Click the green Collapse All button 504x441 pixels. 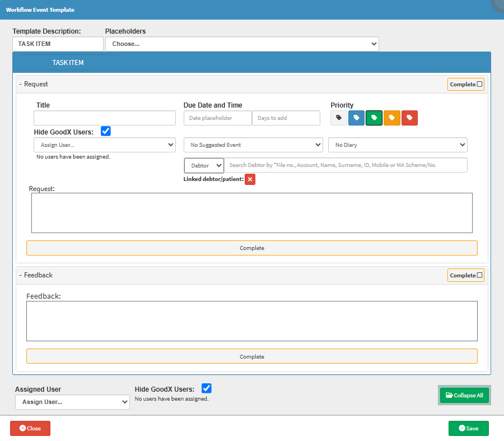pos(464,395)
